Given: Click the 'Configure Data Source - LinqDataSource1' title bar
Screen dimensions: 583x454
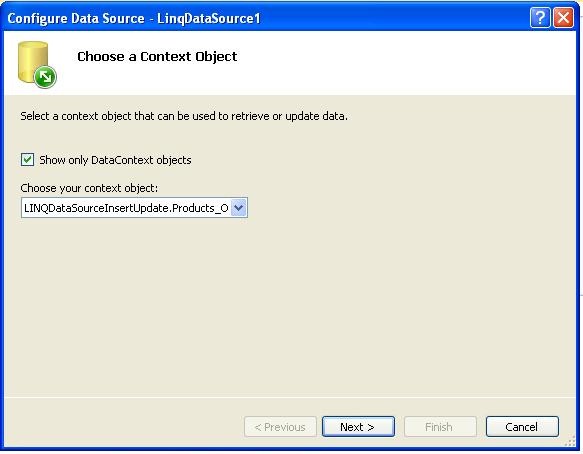Looking at the screenshot, I should (x=134, y=18).
